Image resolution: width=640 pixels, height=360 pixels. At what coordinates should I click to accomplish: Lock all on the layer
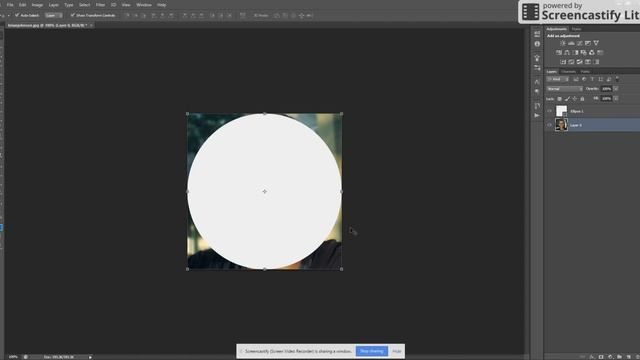(x=582, y=99)
